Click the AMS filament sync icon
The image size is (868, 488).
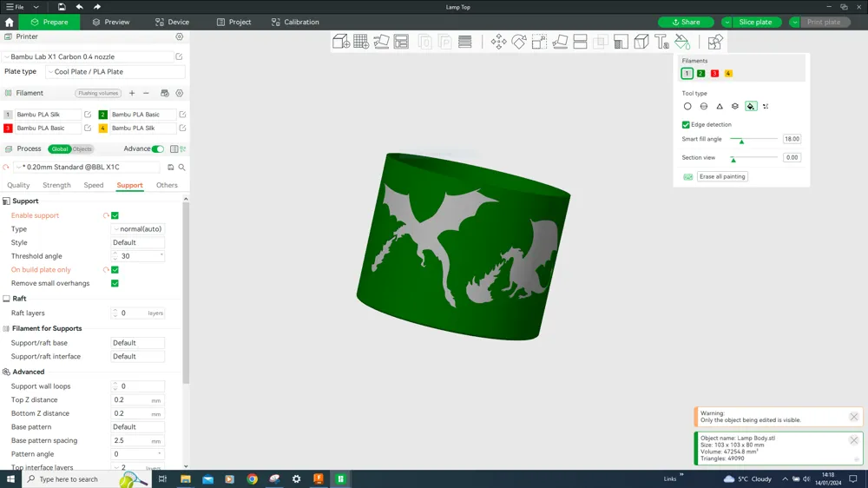pyautogui.click(x=164, y=93)
